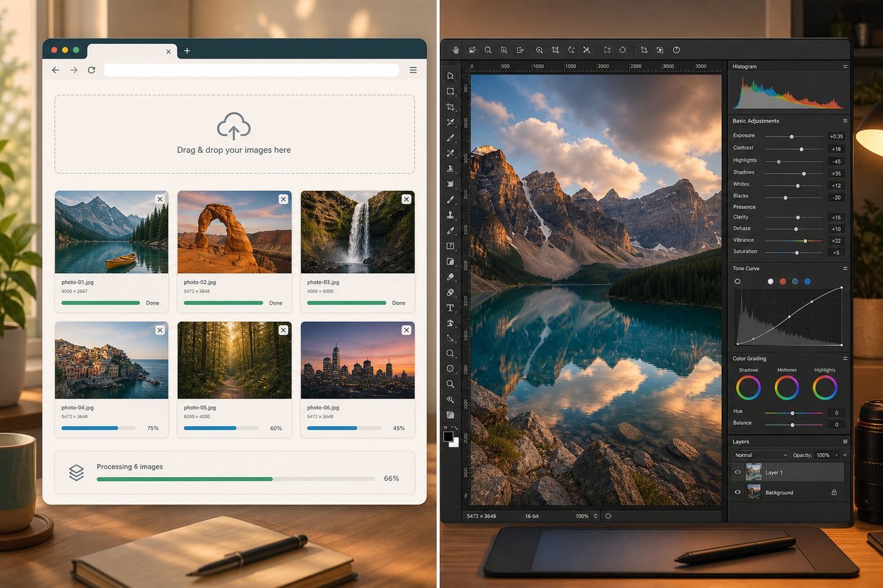
Task: Select the bright blue channel dot in Tone Curve
Action: coord(807,281)
